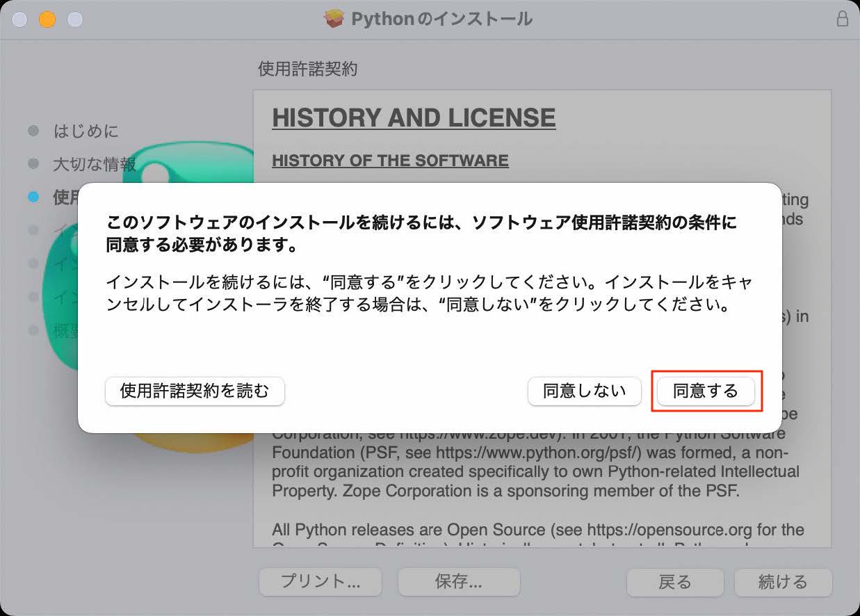Screen dimensions: 860x616
Task: Click the 同意しない (Disagree) button
Action: click(584, 391)
